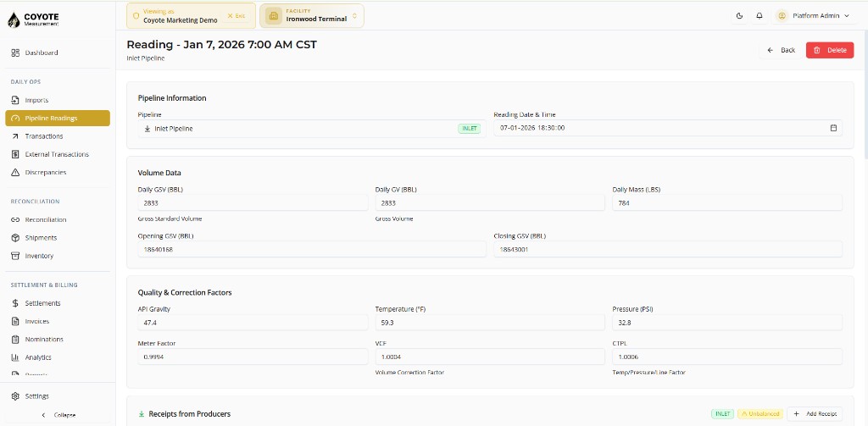The height and width of the screenshot is (426, 868).
Task: Navigate to Discrepancies
Action: pos(58,173)
